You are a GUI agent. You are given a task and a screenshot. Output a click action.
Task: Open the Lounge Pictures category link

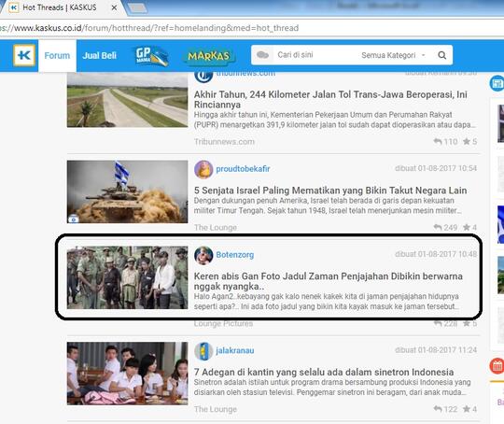click(x=223, y=324)
